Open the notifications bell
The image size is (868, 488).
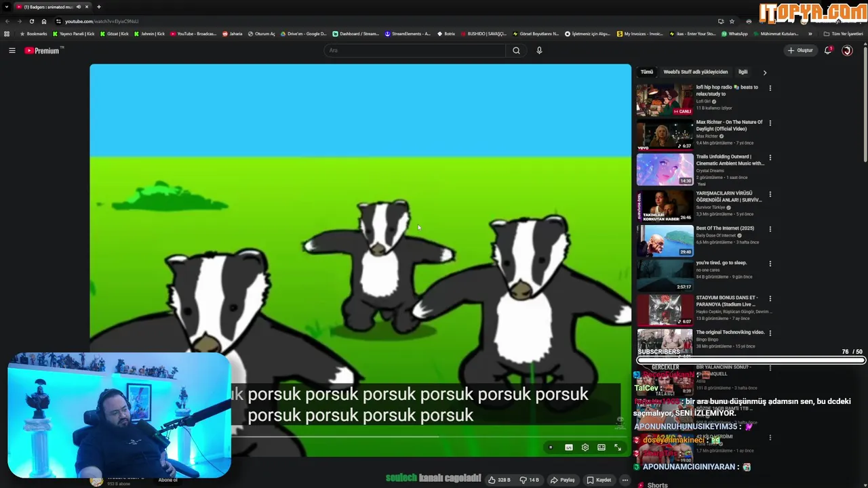pyautogui.click(x=828, y=50)
